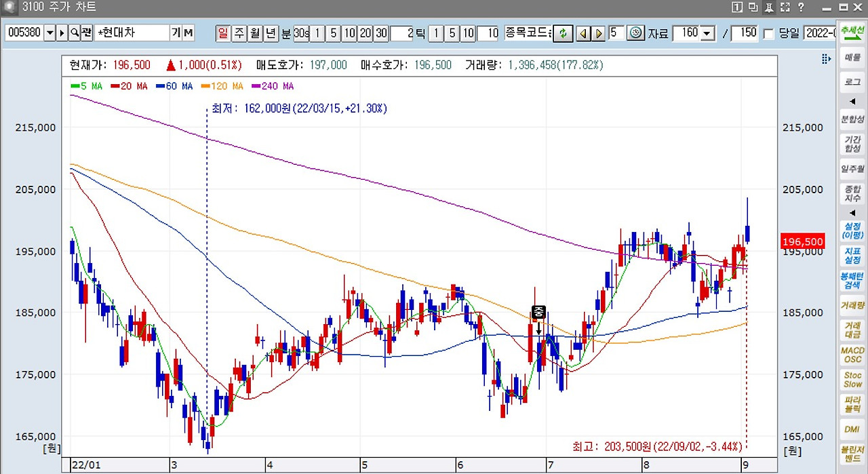
Task: Click the 종목코드 combo field
Action: [527, 33]
